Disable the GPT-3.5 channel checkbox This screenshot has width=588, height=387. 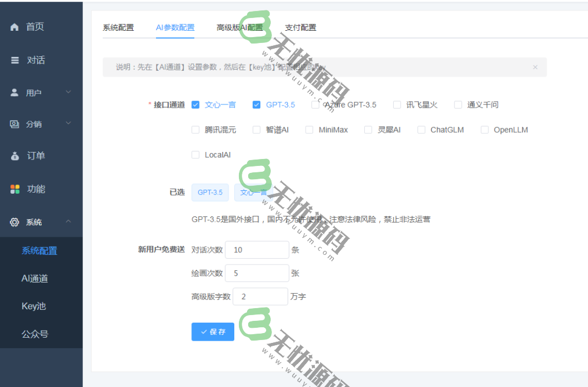tap(256, 104)
